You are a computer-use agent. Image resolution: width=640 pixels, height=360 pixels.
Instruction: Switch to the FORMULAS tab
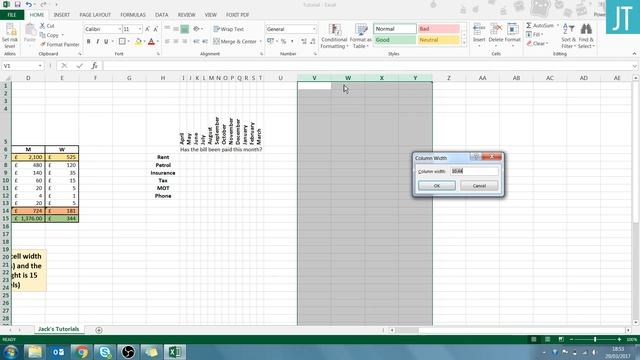click(x=133, y=15)
